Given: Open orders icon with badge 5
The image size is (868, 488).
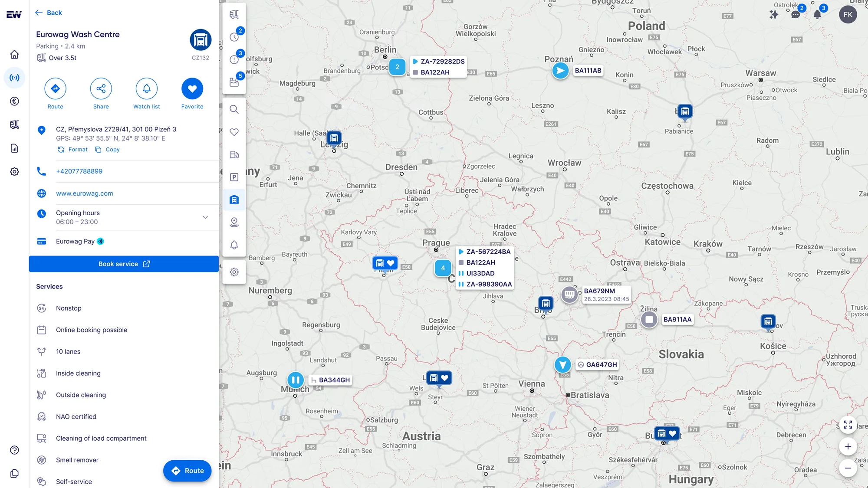Looking at the screenshot, I should pyautogui.click(x=234, y=82).
